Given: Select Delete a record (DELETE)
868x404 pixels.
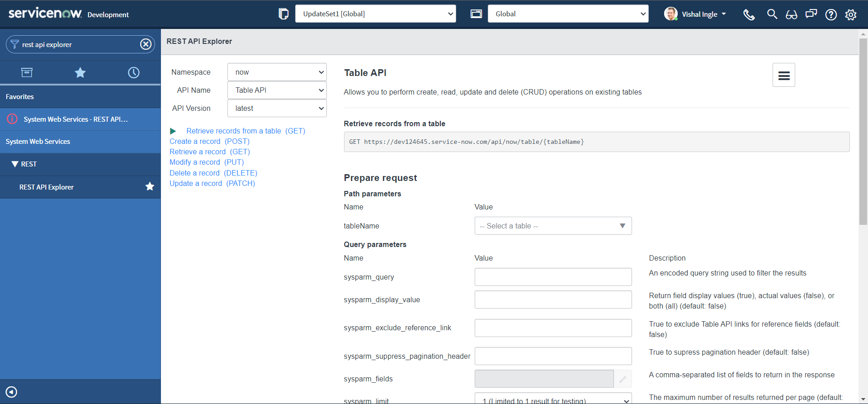Looking at the screenshot, I should [x=213, y=173].
